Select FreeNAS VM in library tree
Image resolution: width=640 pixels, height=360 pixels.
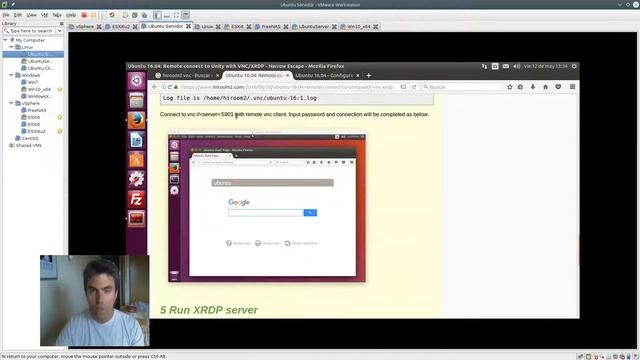pos(34,110)
